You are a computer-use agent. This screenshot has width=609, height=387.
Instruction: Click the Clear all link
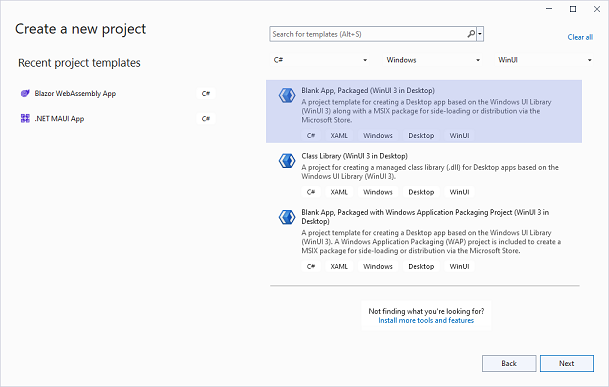580,37
